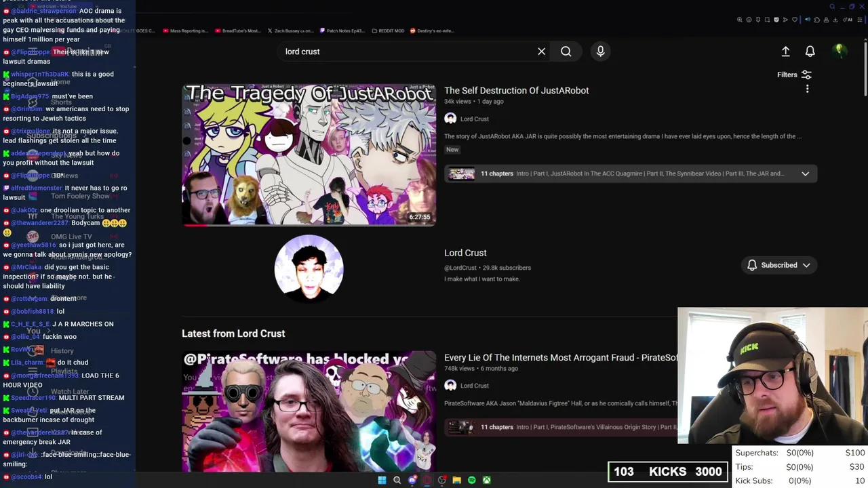
Task: Click chat username '@scoobs4'
Action: click(26, 476)
